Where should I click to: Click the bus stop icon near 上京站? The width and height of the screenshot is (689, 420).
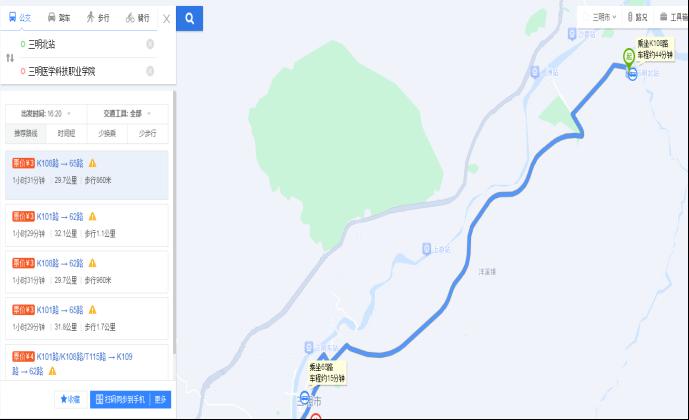pos(426,249)
